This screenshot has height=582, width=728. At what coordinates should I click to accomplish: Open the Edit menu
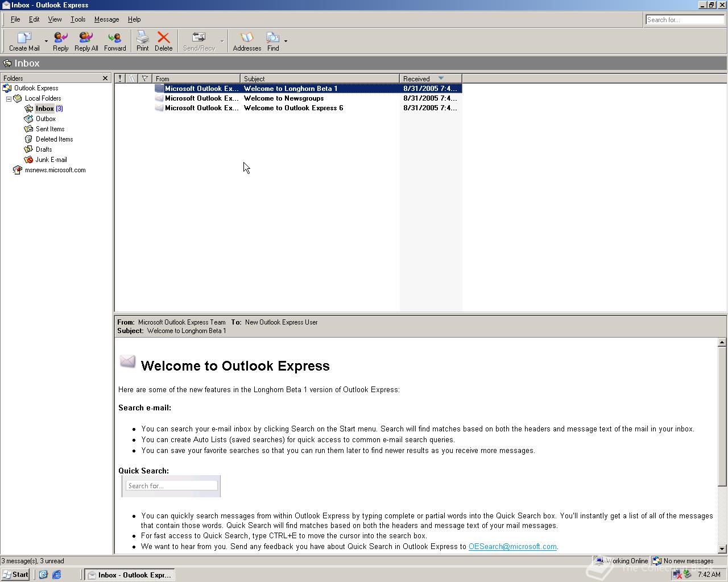tap(34, 19)
